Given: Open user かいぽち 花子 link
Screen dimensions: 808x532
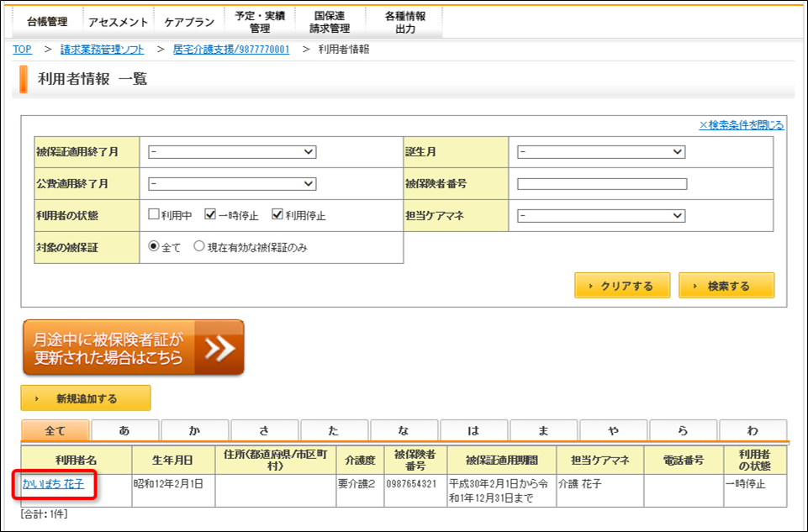Looking at the screenshot, I should coord(53,484).
